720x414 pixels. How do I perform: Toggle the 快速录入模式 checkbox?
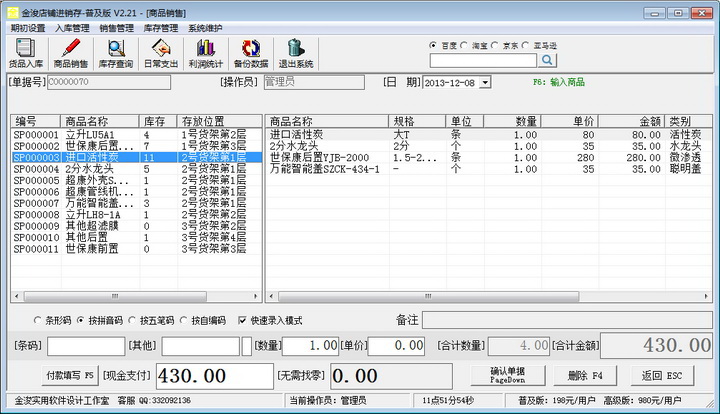click(242, 320)
